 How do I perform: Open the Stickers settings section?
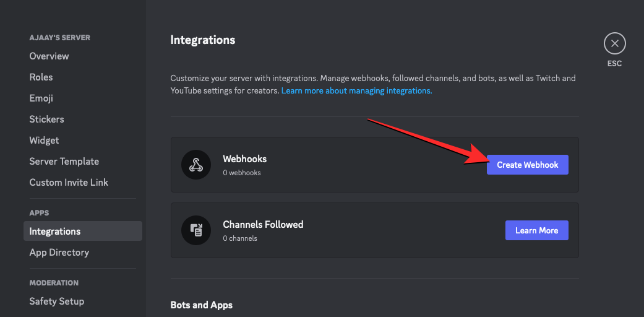click(x=46, y=119)
